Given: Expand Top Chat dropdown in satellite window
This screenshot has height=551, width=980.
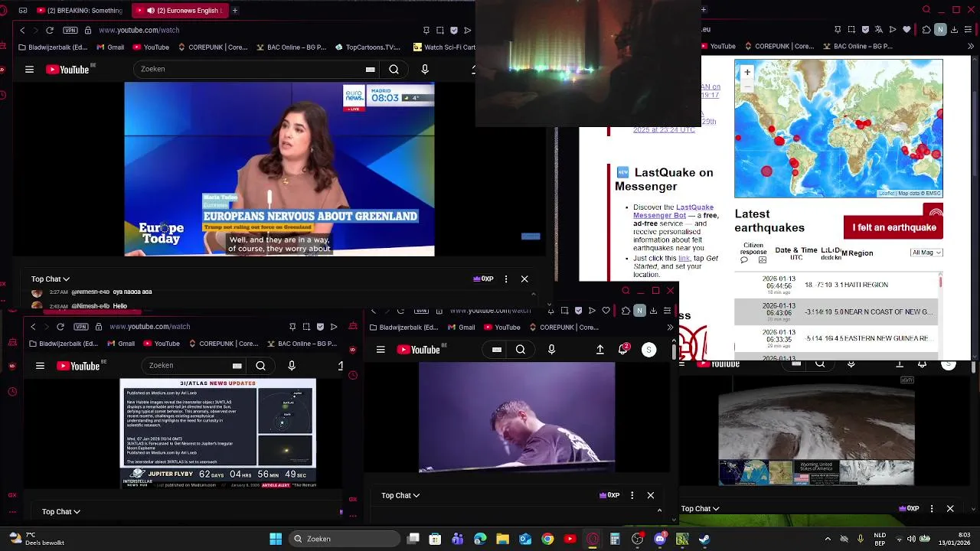Looking at the screenshot, I should pos(701,509).
